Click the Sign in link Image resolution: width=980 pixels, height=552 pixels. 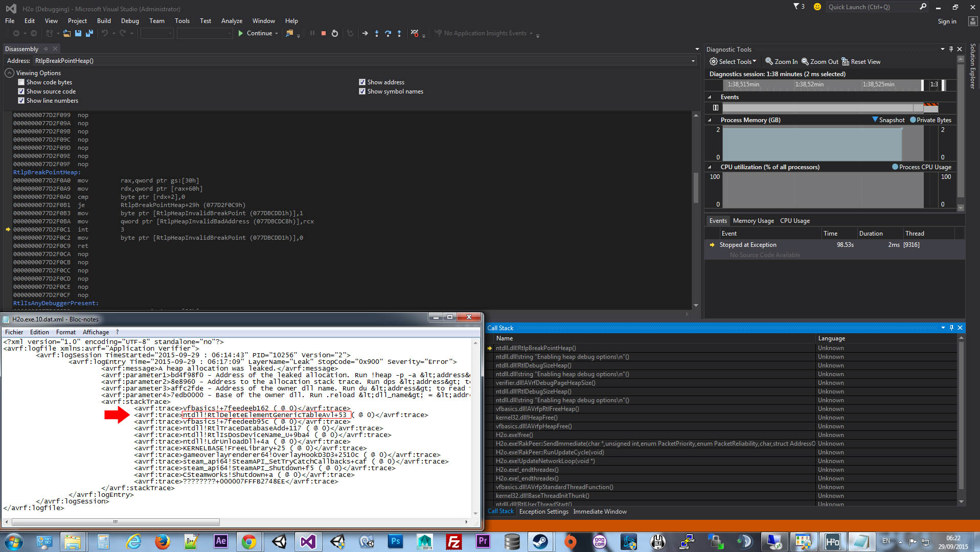tap(947, 21)
